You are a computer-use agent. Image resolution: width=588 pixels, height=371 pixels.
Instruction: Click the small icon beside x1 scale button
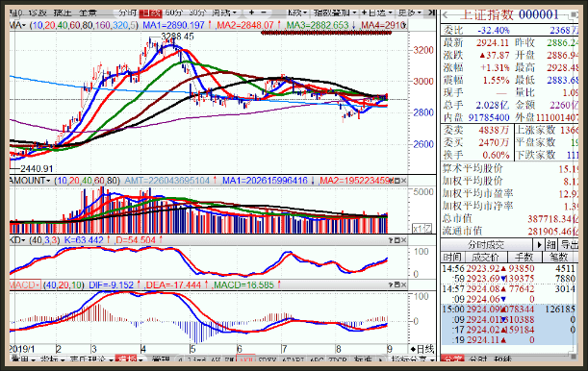(428, 229)
